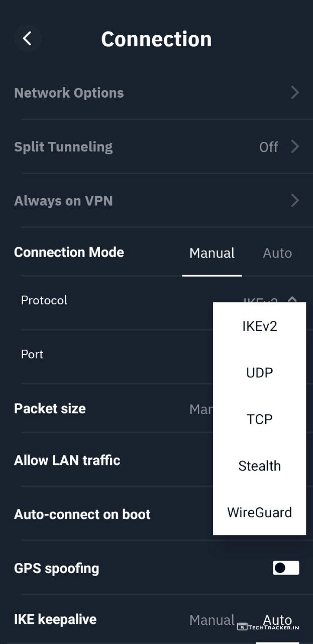Switch Connection Mode to Auto
Image resolution: width=313 pixels, height=644 pixels.
pos(277,253)
